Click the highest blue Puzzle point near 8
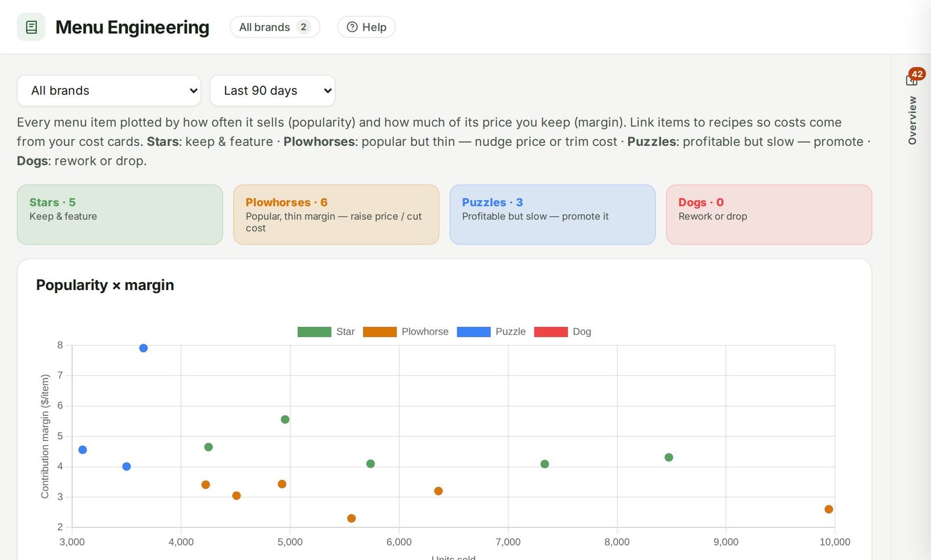The height and width of the screenshot is (560, 931). click(x=143, y=348)
